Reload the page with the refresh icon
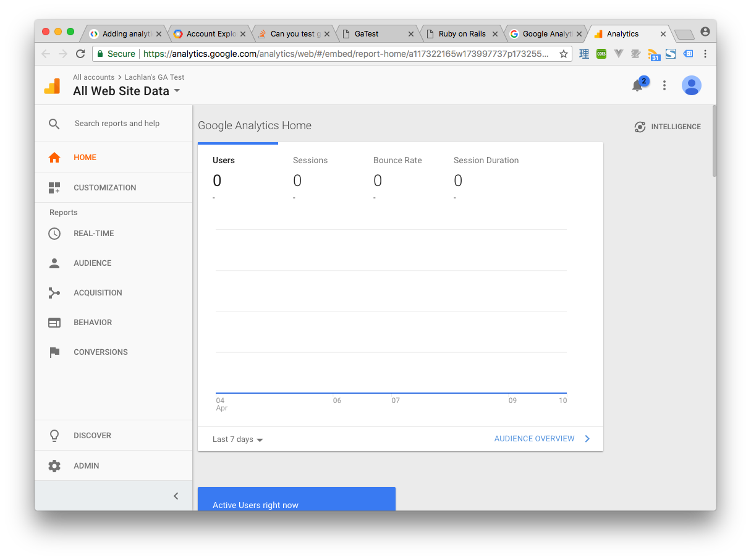 point(80,54)
